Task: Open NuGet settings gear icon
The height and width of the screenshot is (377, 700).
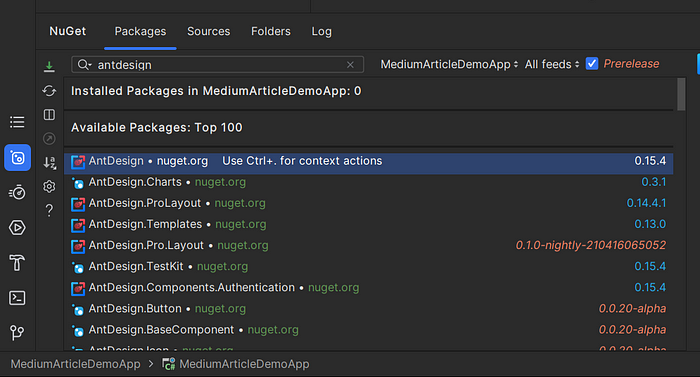Action: 49,186
